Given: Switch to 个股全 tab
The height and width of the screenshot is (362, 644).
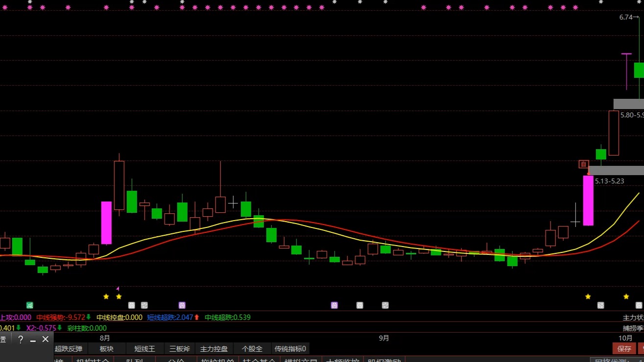Looking at the screenshot, I should (x=252, y=349).
